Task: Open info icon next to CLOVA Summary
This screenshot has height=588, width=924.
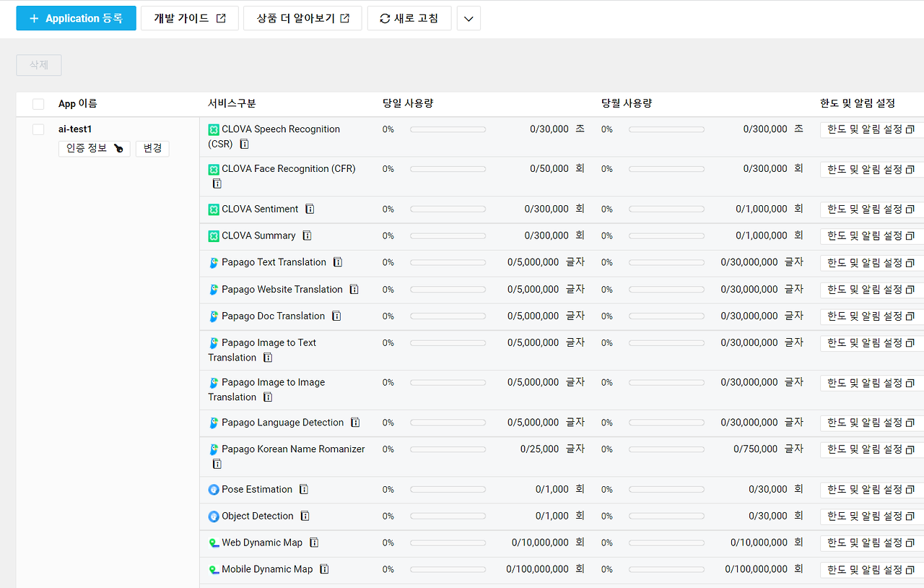Action: pyautogui.click(x=307, y=235)
